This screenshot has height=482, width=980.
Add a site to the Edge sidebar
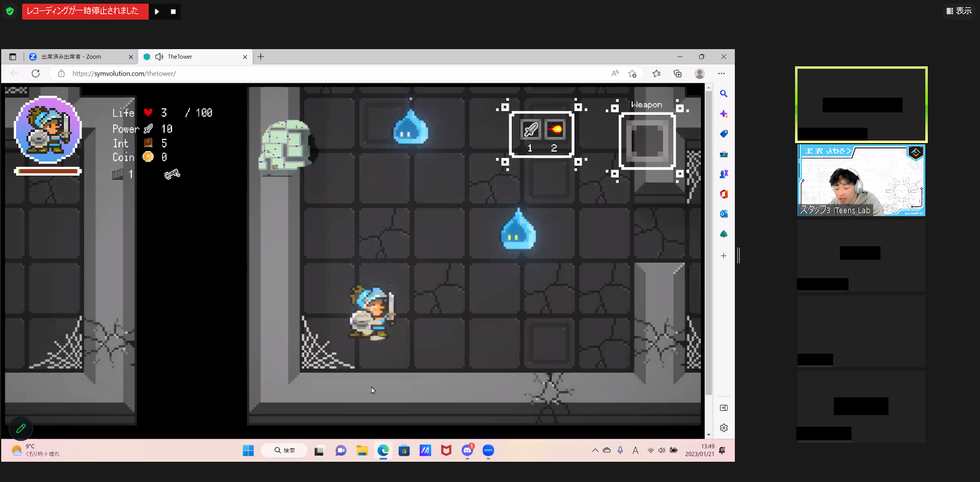[x=724, y=255]
